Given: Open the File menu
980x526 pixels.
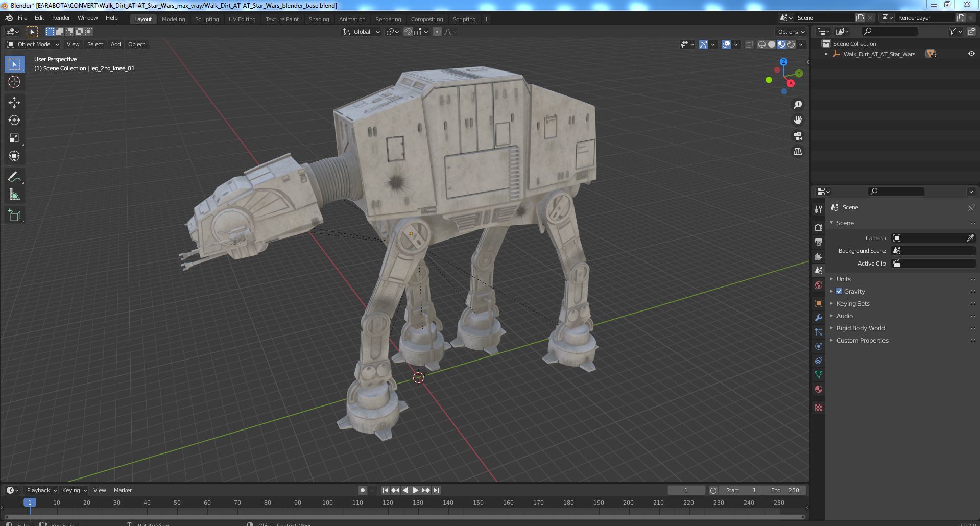Looking at the screenshot, I should (22, 18).
